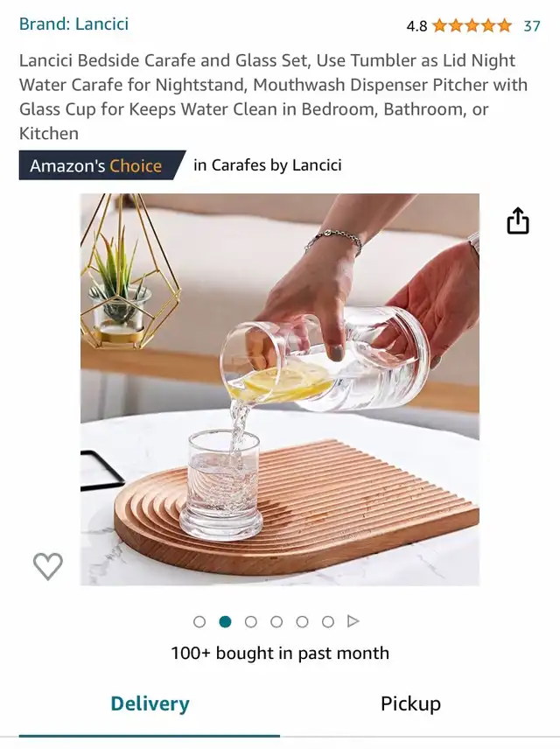The image size is (560, 749).
Task: Add item to wishlist with heart icon
Action: pyautogui.click(x=48, y=566)
